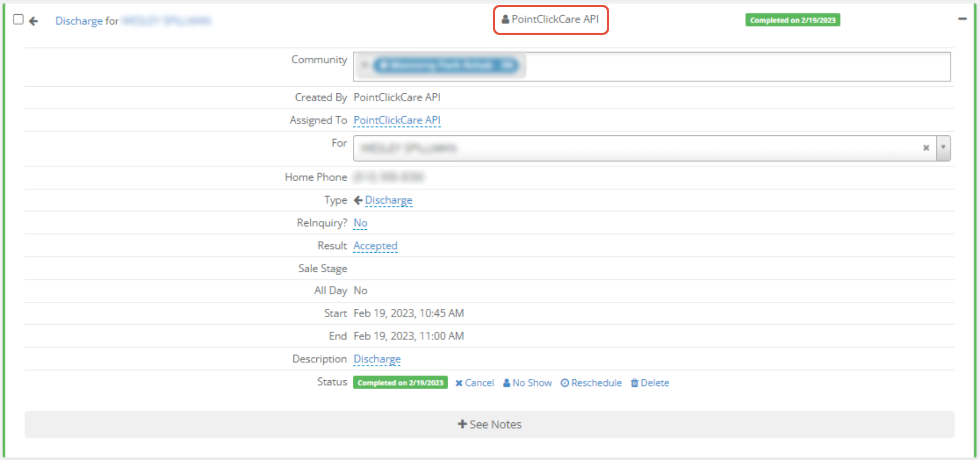Click the All Day No value
Viewport: 980px width, 460px height.
(360, 290)
